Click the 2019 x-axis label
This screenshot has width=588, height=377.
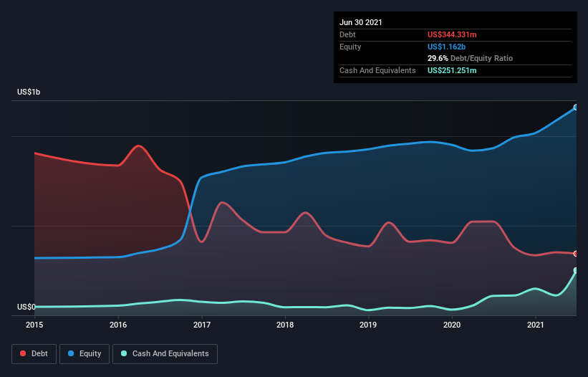pyautogui.click(x=368, y=325)
